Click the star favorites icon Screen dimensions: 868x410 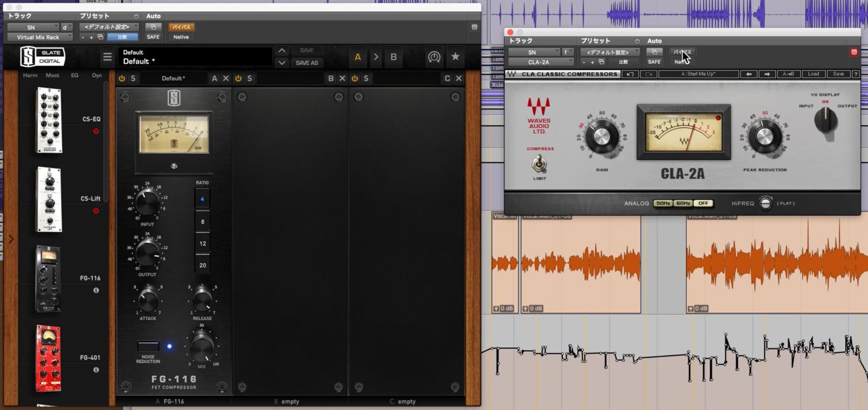(455, 57)
